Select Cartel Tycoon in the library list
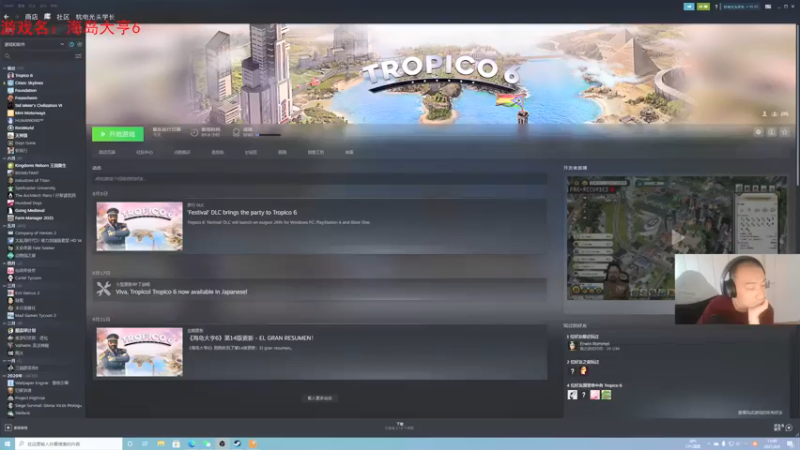 pyautogui.click(x=28, y=278)
